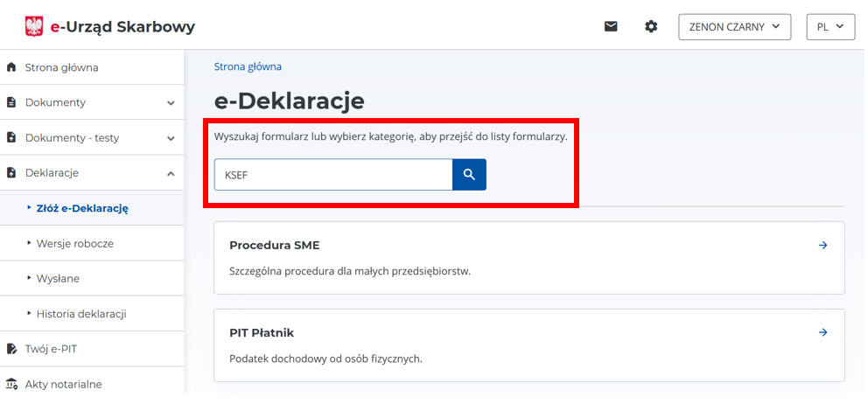Open the messages envelope icon
The image size is (868, 404).
tap(611, 27)
